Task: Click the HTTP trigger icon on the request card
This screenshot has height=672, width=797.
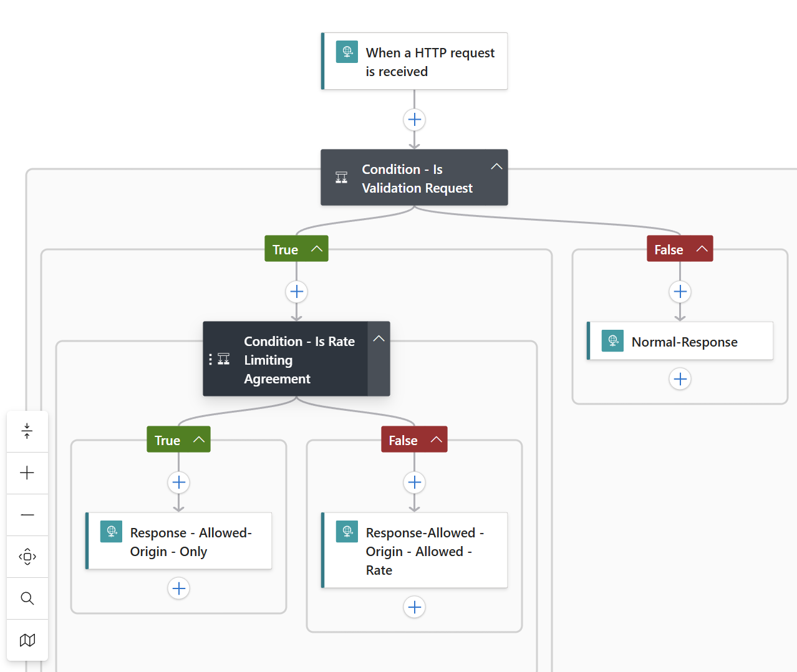Action: 346,52
